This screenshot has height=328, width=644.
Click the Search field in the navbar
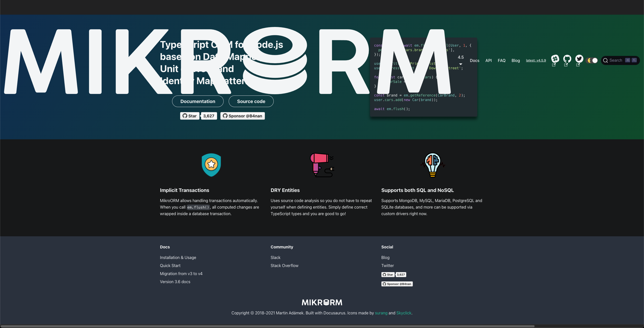click(620, 60)
